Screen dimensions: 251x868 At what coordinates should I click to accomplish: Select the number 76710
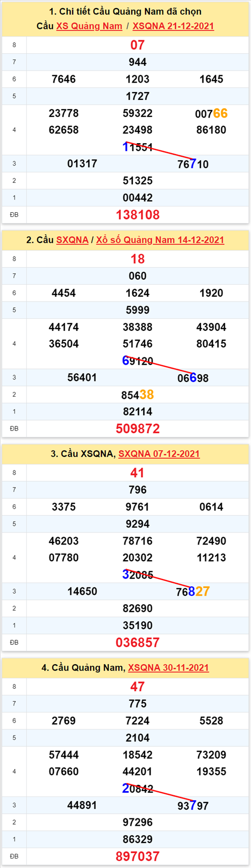click(x=193, y=164)
